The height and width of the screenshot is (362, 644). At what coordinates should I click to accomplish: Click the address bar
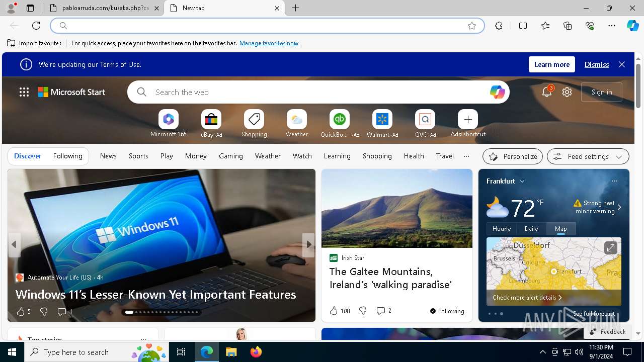coord(267,26)
